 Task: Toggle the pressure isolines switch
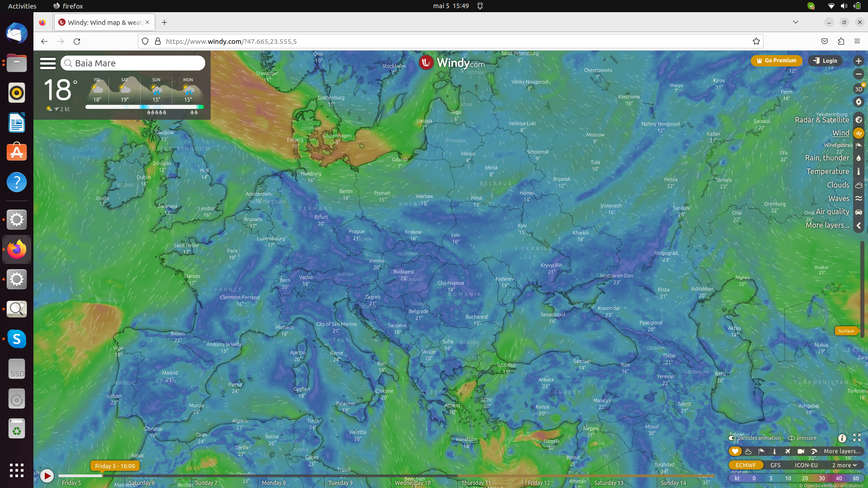pyautogui.click(x=791, y=438)
